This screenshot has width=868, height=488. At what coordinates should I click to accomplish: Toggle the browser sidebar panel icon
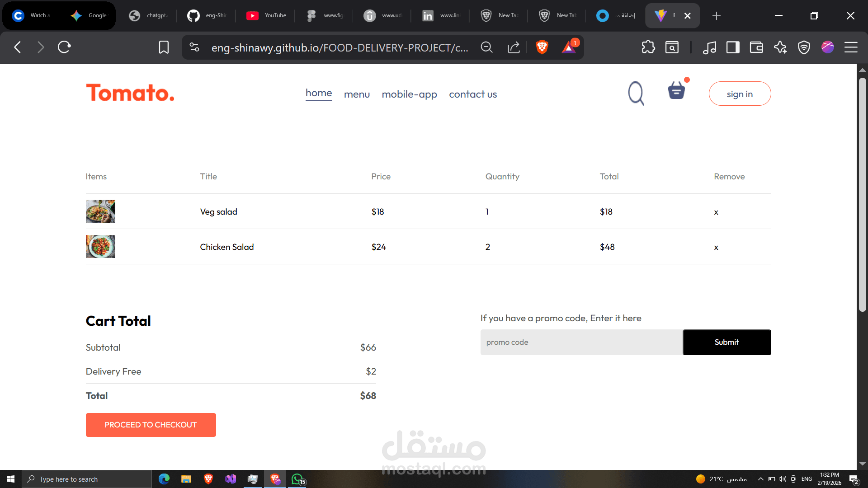[x=733, y=47]
